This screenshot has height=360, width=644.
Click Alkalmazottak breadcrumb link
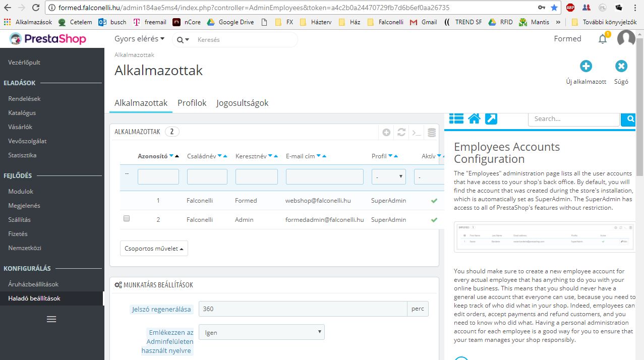coord(134,54)
